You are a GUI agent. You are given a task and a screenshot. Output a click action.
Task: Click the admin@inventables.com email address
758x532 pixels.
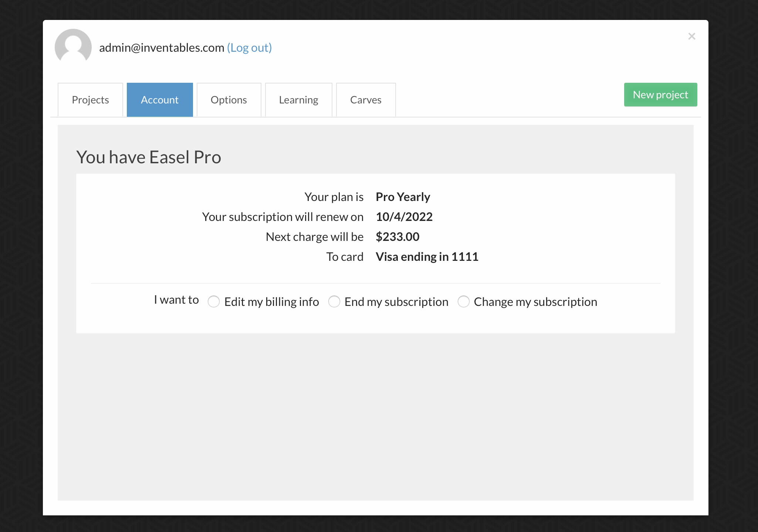pos(162,48)
